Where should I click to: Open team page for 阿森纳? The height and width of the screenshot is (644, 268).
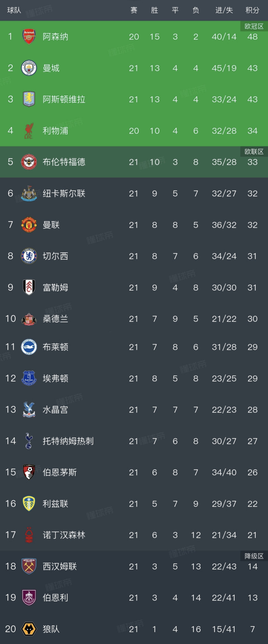[55, 36]
